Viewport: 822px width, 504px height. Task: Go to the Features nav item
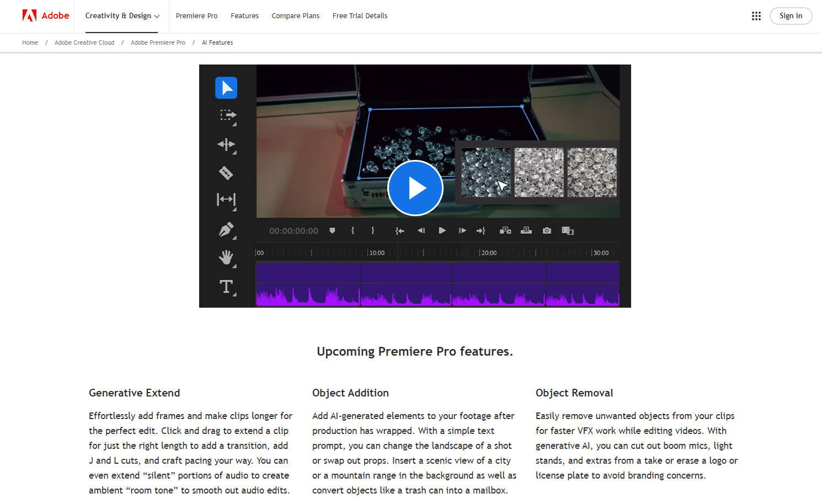[244, 15]
